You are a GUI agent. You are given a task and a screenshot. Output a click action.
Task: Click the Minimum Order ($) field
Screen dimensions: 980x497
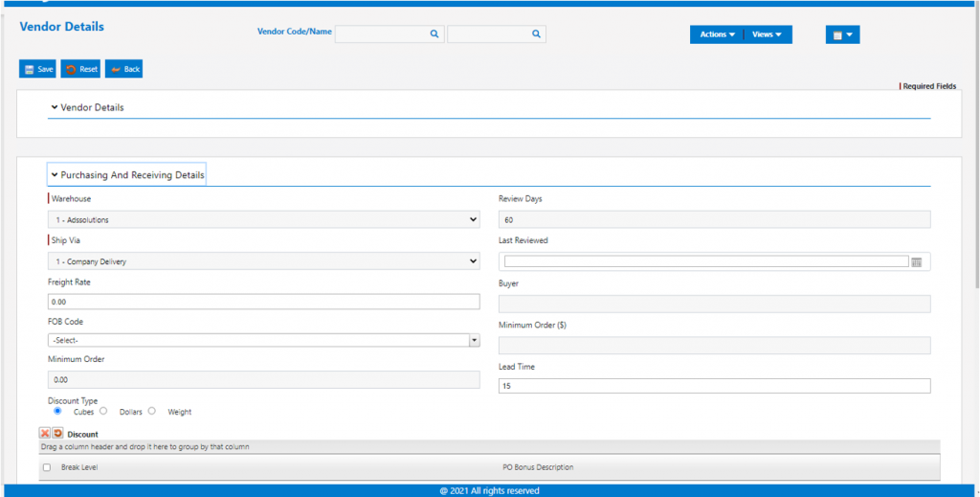click(714, 345)
